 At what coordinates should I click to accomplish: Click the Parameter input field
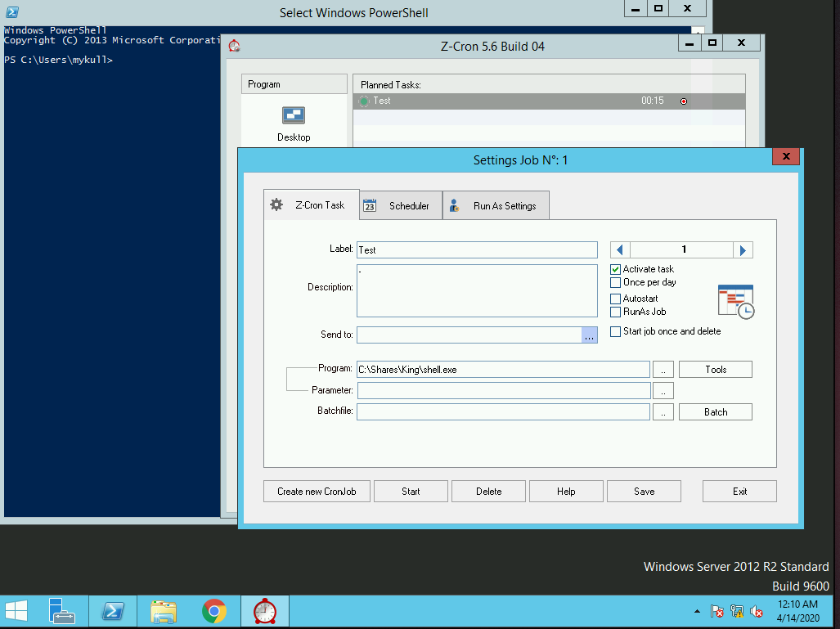tap(504, 391)
